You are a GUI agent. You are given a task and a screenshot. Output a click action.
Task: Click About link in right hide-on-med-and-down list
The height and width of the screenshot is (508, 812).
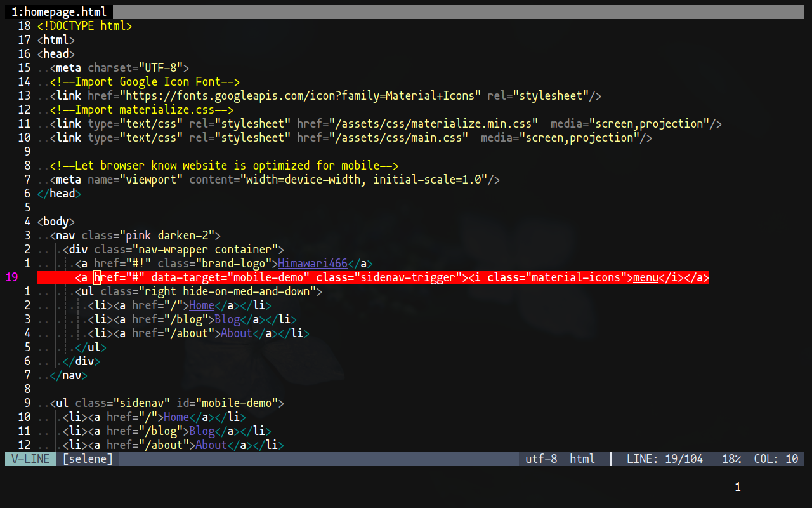pyautogui.click(x=237, y=333)
